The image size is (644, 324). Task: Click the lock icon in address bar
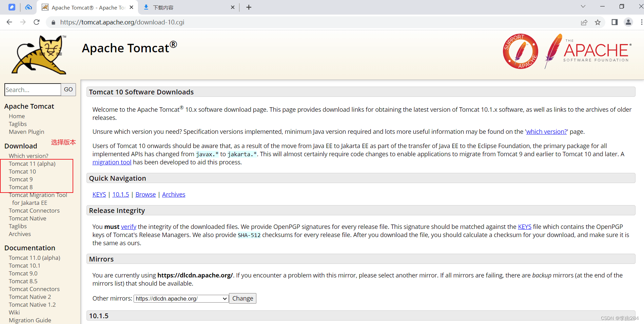tap(53, 22)
